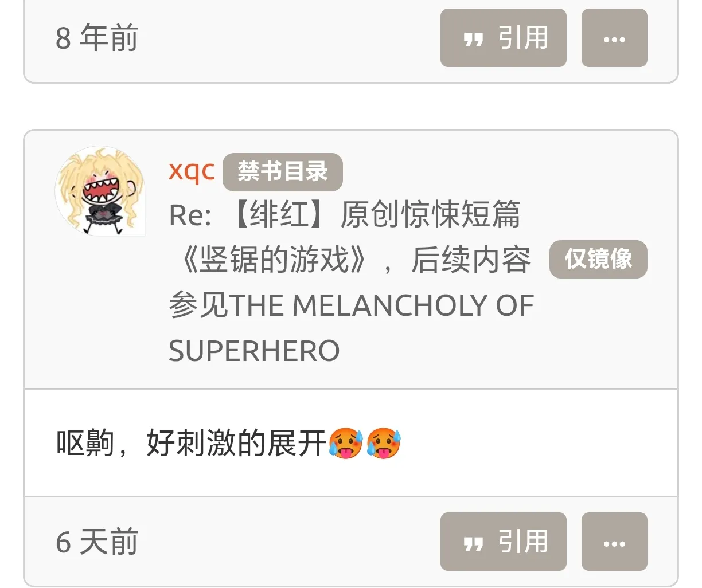The image size is (702, 588).
Task: Click the quote-mark icon beside 6 天前 post's 引用
Action: tap(473, 543)
